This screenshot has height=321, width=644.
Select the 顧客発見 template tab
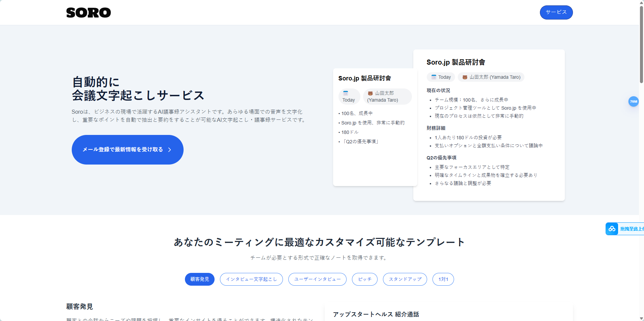click(x=199, y=279)
